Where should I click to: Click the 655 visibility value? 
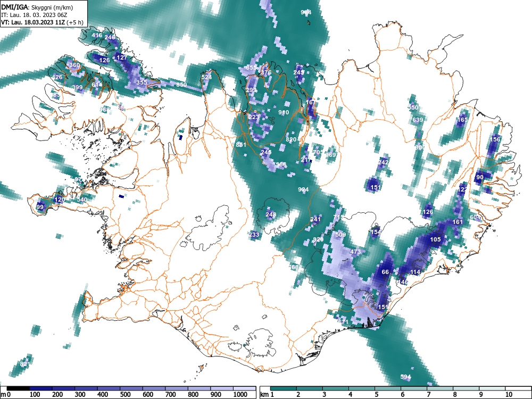coord(251,68)
